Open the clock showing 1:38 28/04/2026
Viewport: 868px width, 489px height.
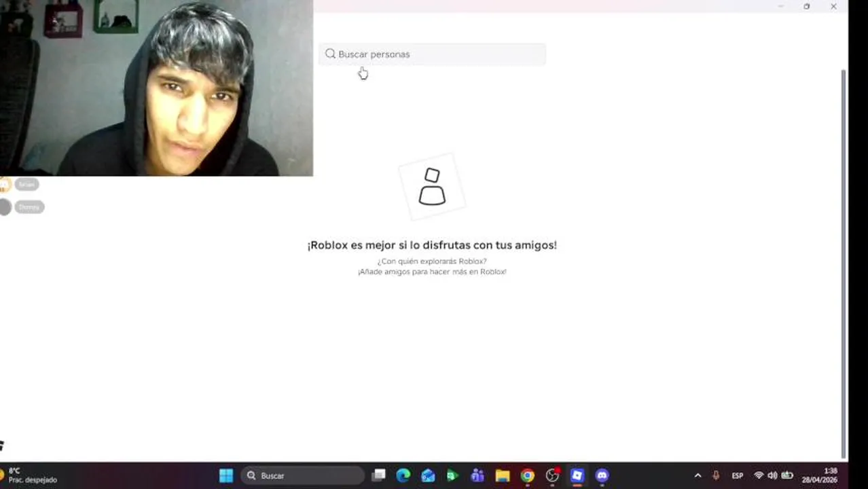pos(820,475)
